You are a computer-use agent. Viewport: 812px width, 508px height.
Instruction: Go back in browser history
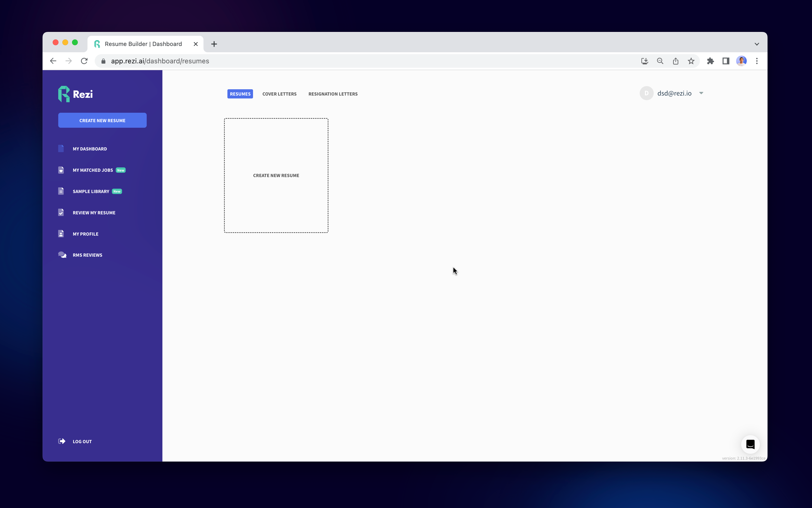tap(53, 61)
